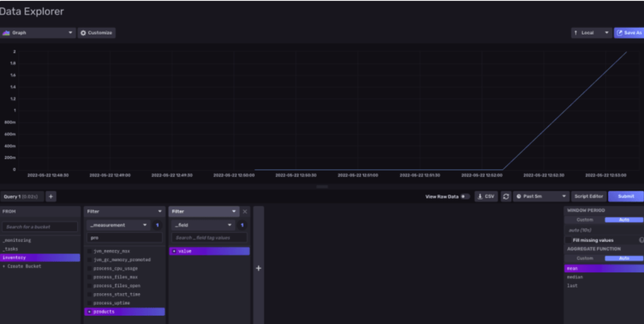The height and width of the screenshot is (324, 644).
Task: Open the Graph visualization type dropdown
Action: pos(37,33)
